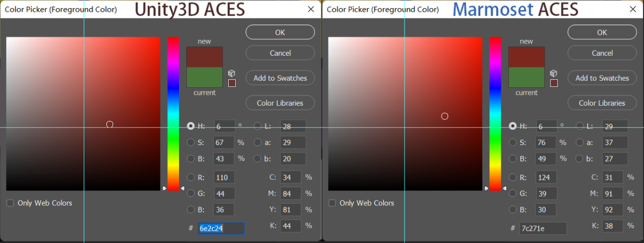The image size is (644, 243).
Task: Select the S radio button in Unity3D ACES picker
Action: (191, 142)
